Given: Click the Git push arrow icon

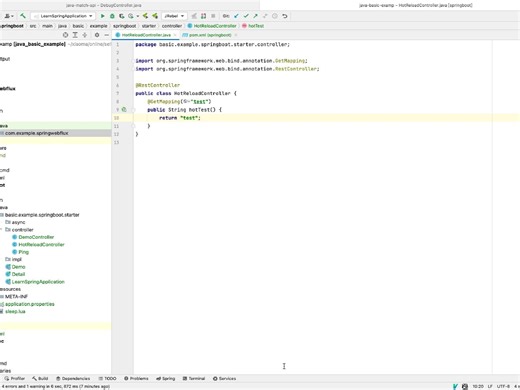Looking at the screenshot, I should (255, 16).
